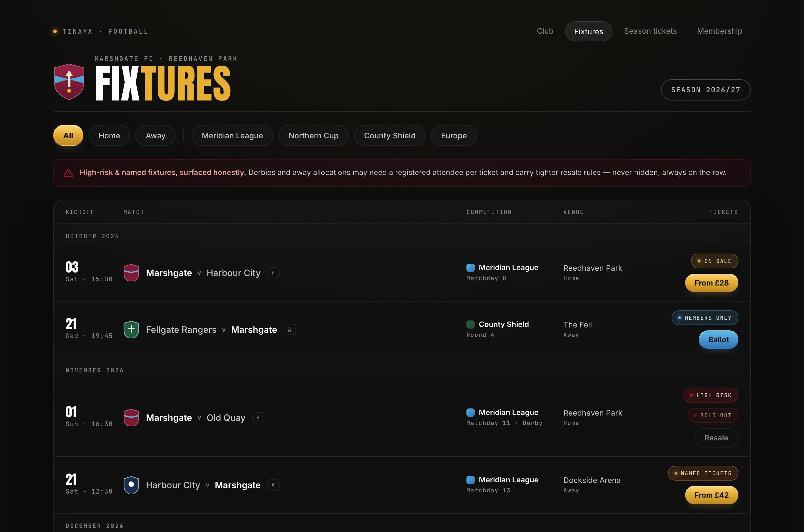Filter by Northern Cup competition
This screenshot has width=804, height=532.
(313, 135)
